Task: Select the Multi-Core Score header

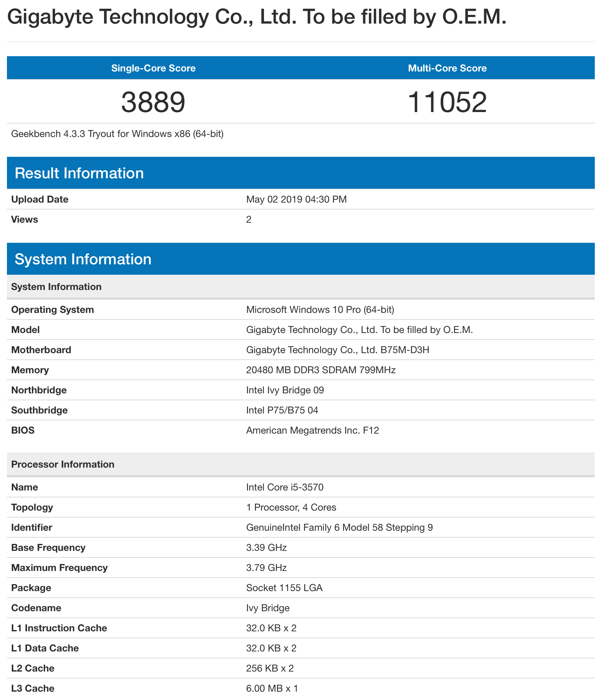Action: [x=447, y=68]
